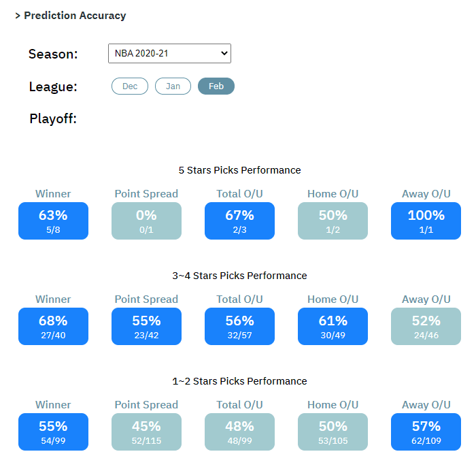
Task: Select the Jan month filter
Action: coord(173,86)
